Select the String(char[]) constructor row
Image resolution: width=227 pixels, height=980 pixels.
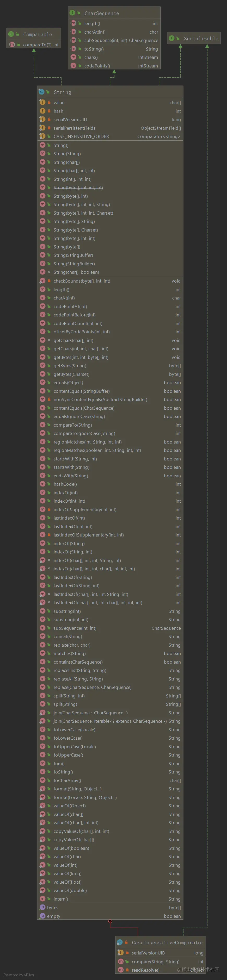coord(110,162)
